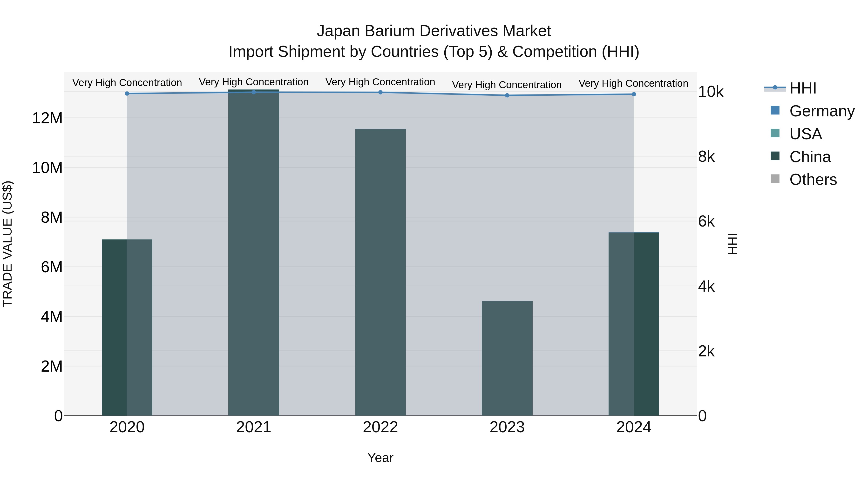Click the China legend color swatch

tap(775, 156)
